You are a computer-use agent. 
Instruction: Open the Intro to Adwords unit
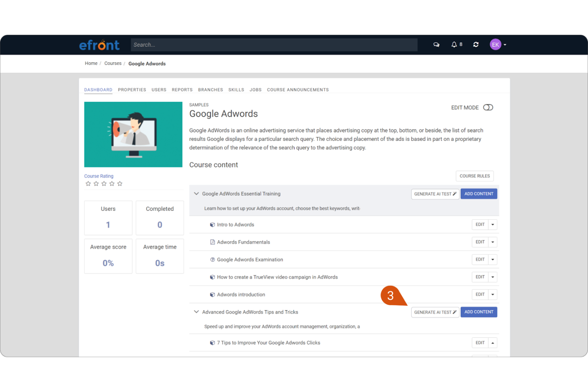[x=236, y=225]
